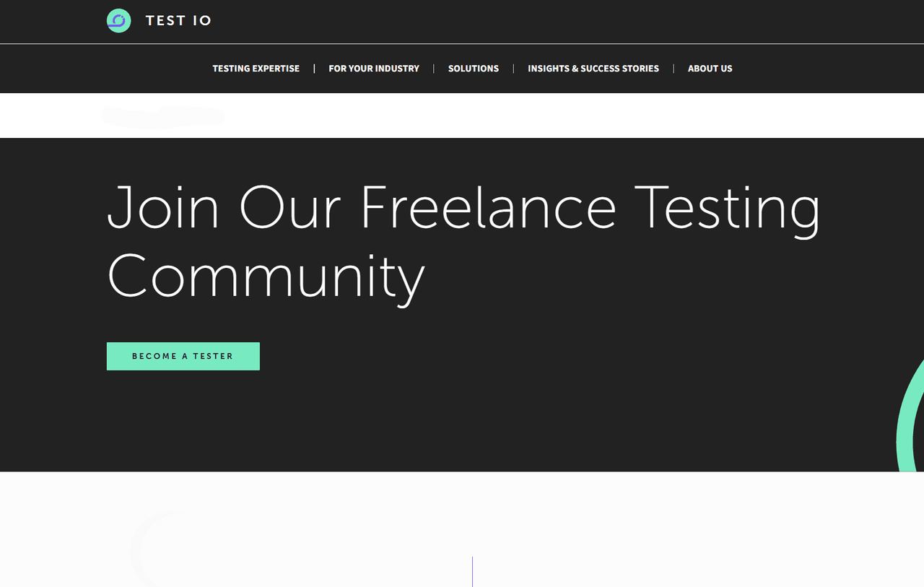Click the purple swirl inside the logo badge
Viewport: 924px width, 587px height.
[x=118, y=20]
